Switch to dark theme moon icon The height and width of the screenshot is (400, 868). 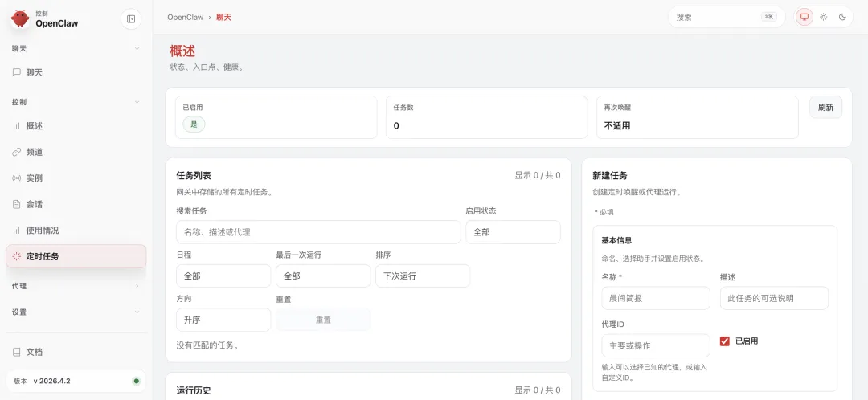[842, 17]
